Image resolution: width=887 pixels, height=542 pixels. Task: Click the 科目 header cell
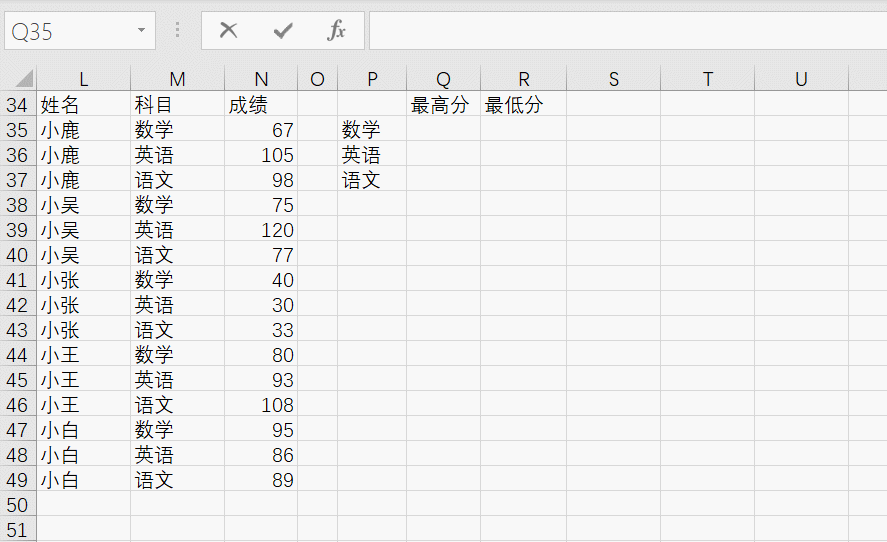[x=178, y=105]
